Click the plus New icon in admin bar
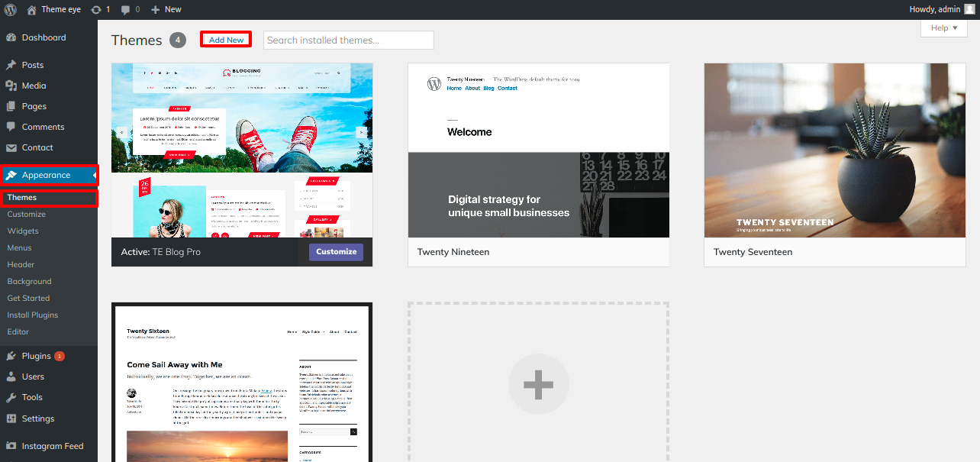980x462 pixels. click(155, 9)
